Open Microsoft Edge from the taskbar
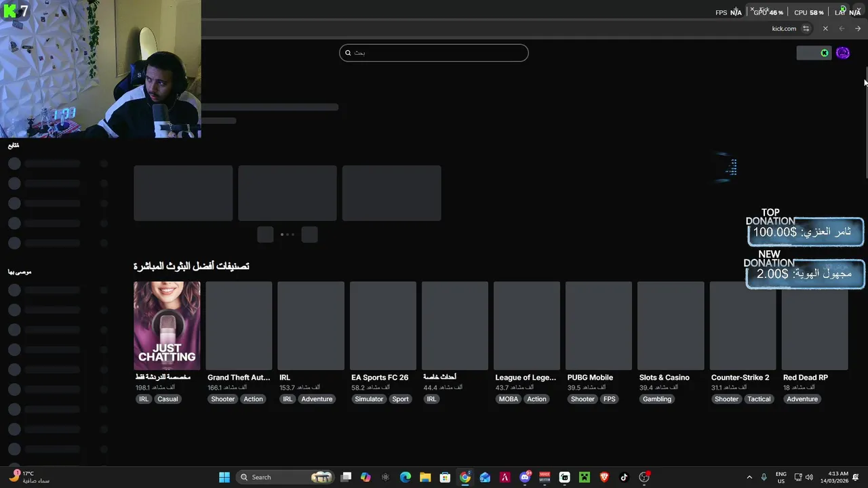The width and height of the screenshot is (868, 488). [x=406, y=477]
